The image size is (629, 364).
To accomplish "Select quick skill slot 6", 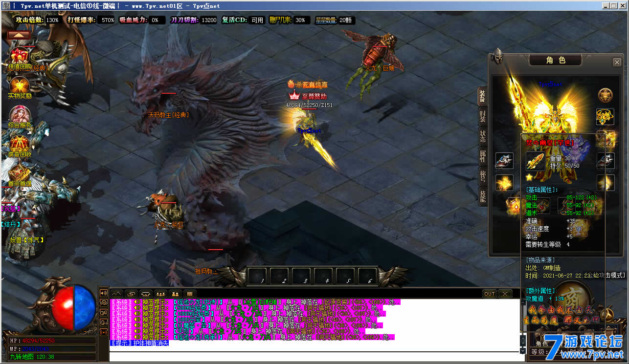I will coord(367,276).
